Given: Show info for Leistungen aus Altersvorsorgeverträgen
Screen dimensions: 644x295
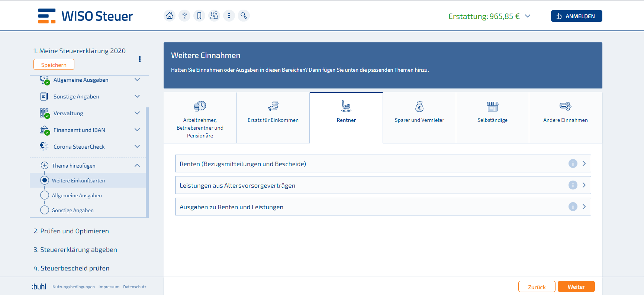Looking at the screenshot, I should click(x=573, y=185).
